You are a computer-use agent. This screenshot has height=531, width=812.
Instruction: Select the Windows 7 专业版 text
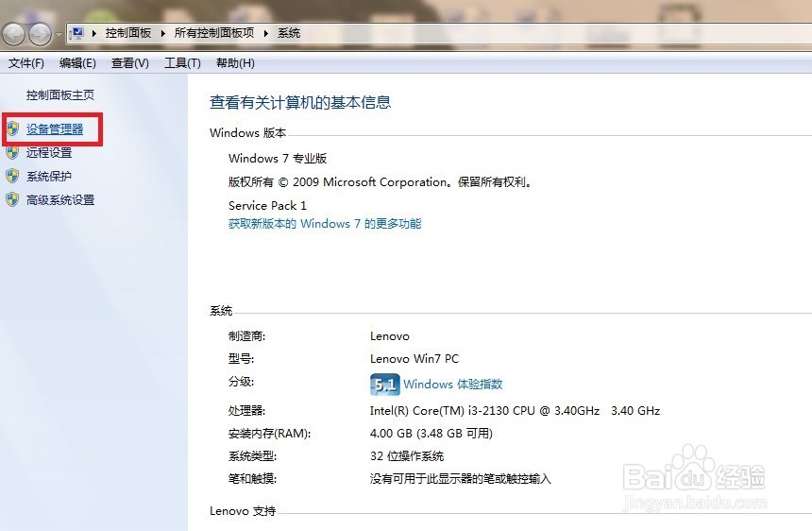pyautogui.click(x=278, y=159)
